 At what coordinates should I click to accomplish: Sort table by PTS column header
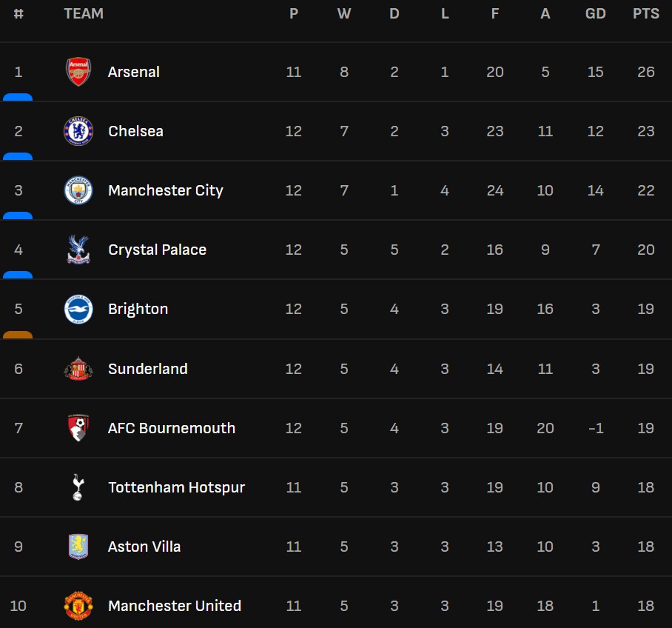coord(645,13)
